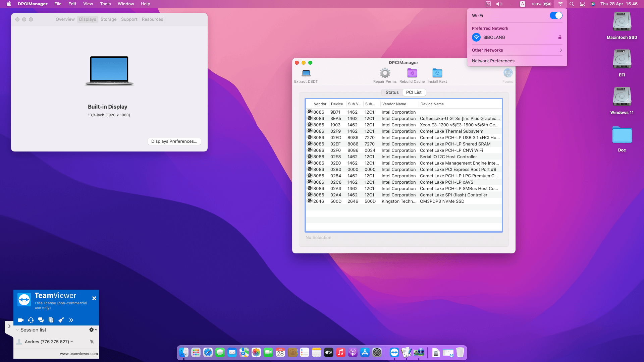Open the Apple menu

point(9,4)
